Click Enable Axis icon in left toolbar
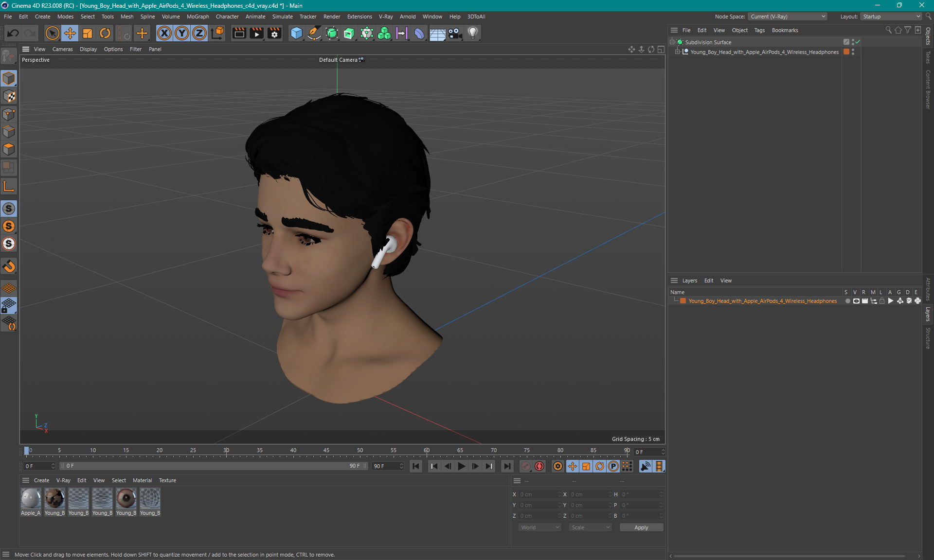The width and height of the screenshot is (934, 560). [9, 187]
